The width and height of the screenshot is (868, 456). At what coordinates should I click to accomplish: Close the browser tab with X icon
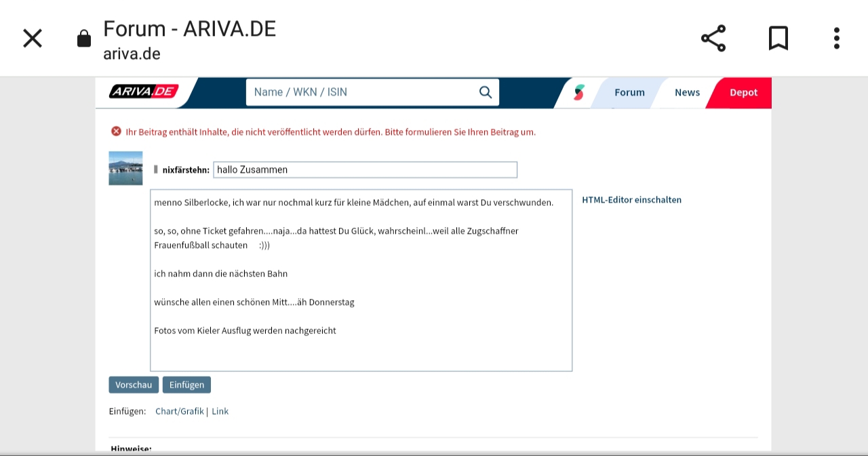[33, 38]
